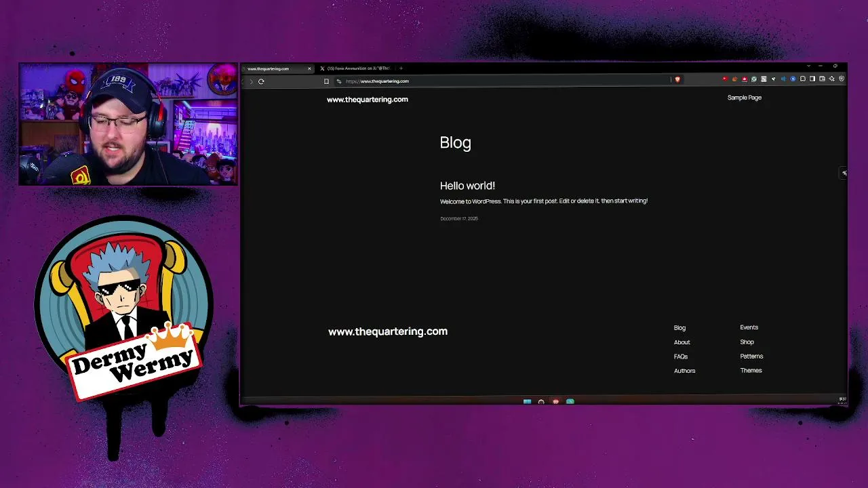This screenshot has height=488, width=868.
Task: Click the round blue extension icon
Action: pos(793,79)
